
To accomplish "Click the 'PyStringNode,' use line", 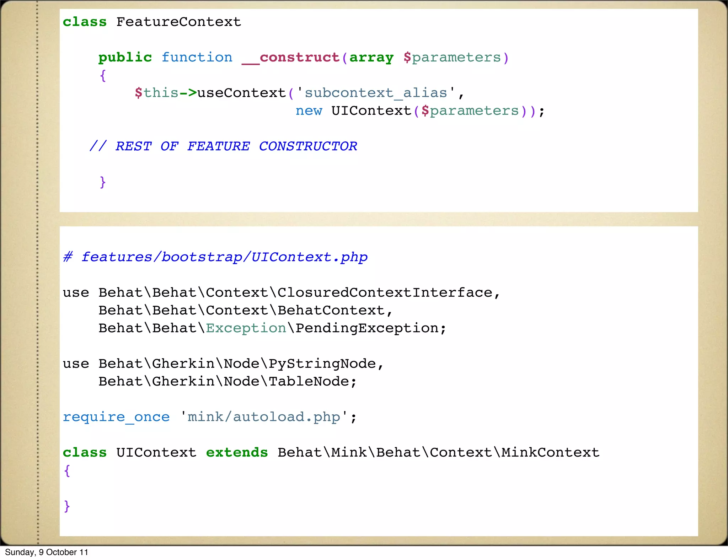I will click(224, 364).
